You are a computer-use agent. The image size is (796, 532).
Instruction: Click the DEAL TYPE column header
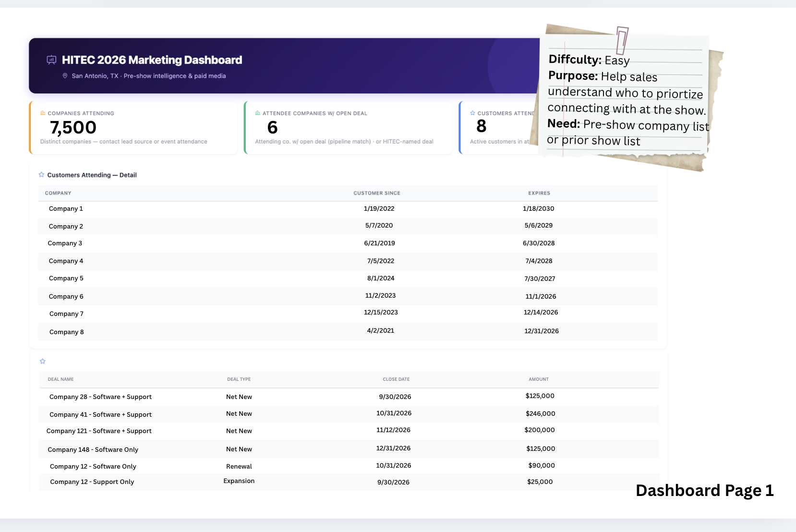239,379
